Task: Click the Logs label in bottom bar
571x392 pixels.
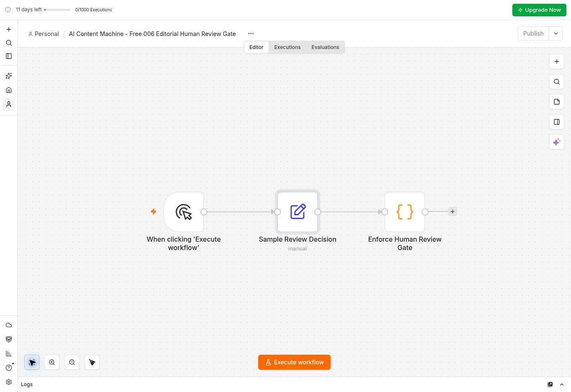Action: (27, 384)
